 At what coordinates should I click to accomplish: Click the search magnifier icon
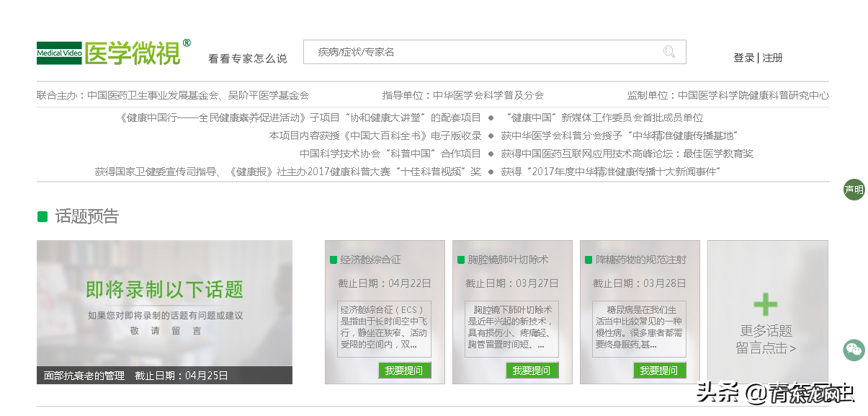tap(669, 52)
